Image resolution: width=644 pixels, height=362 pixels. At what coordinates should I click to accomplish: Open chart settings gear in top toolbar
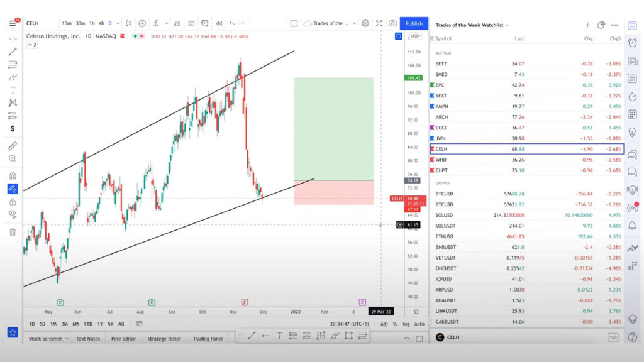[x=365, y=23]
